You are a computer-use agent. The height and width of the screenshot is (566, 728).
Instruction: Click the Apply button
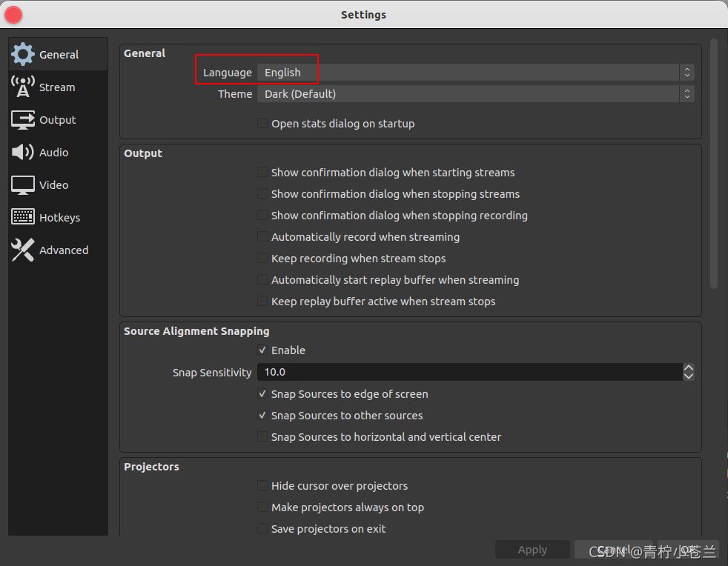click(532, 549)
